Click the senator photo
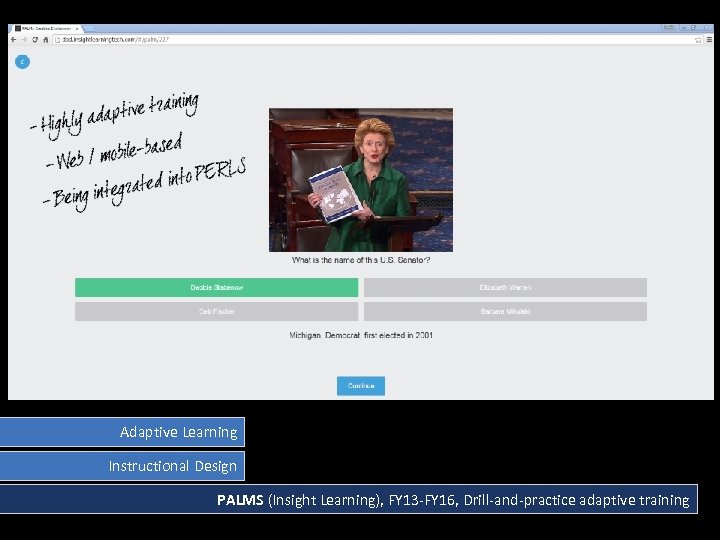Screen dimensions: 720x540 click(x=361, y=180)
